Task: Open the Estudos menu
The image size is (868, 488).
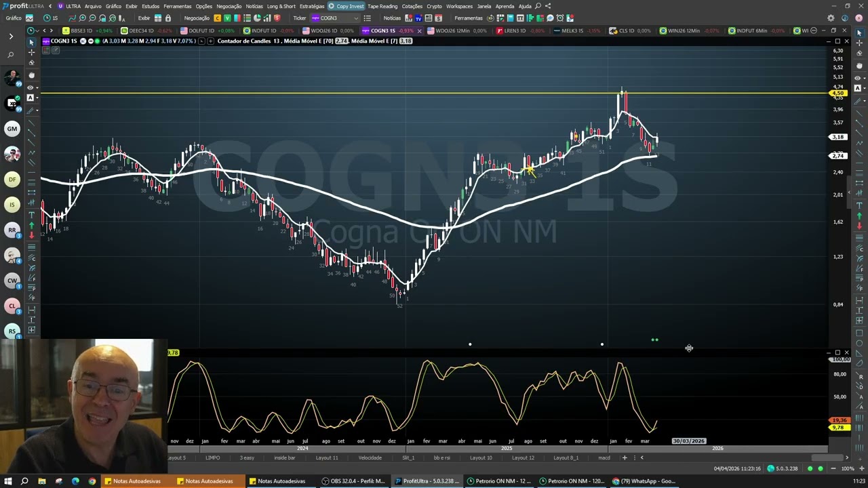Action: click(151, 6)
